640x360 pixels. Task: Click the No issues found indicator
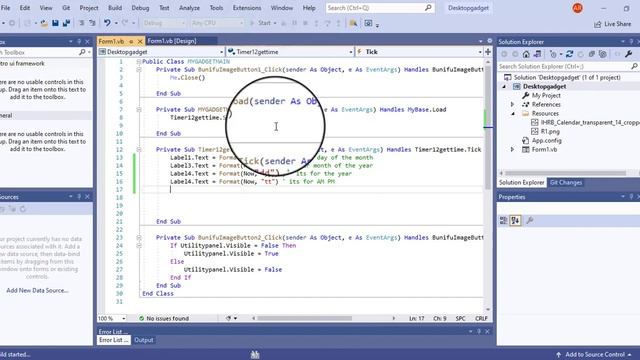tap(164, 318)
